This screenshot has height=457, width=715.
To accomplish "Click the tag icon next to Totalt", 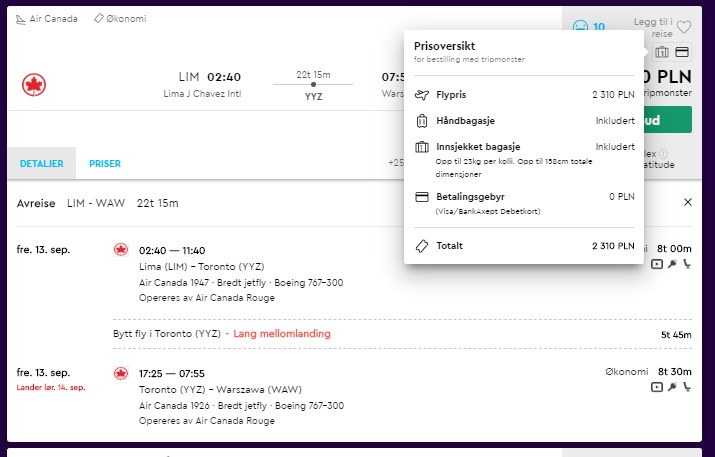I will (422, 246).
